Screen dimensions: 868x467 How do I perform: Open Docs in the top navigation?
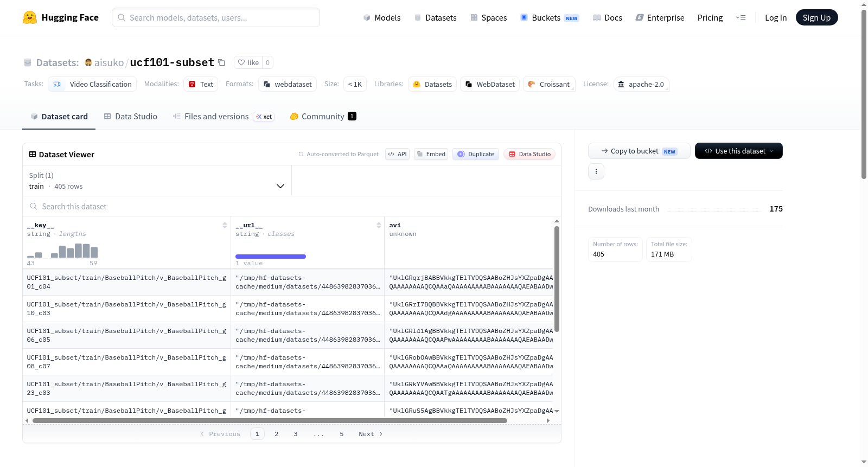[x=608, y=17]
